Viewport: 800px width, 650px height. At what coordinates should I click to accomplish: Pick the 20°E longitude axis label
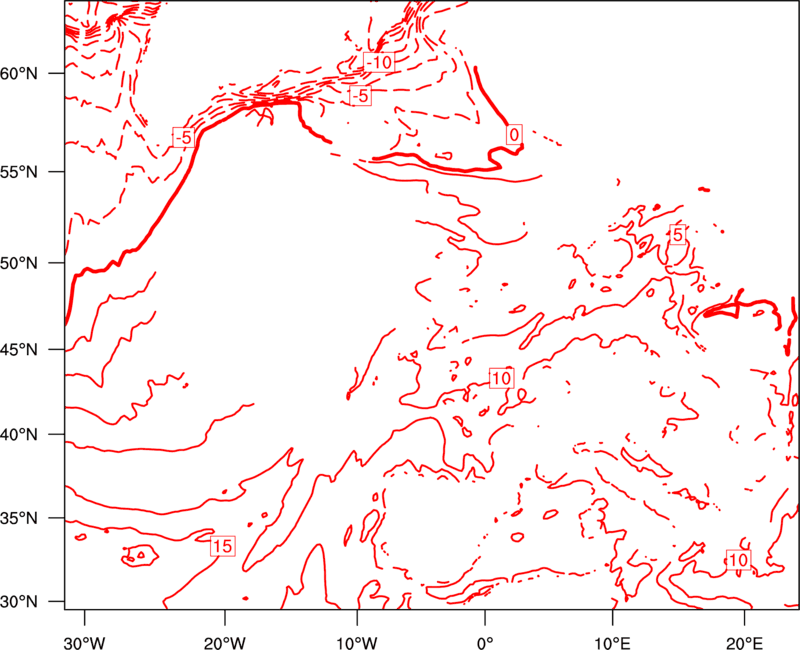[x=744, y=643]
